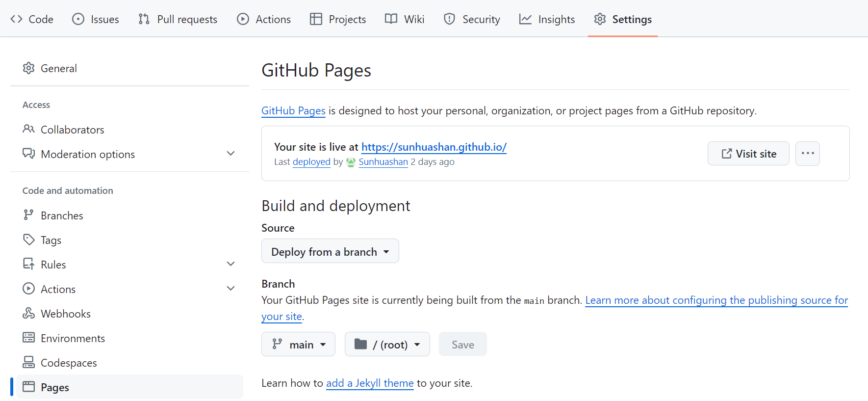Open the Issues tab

[96, 19]
